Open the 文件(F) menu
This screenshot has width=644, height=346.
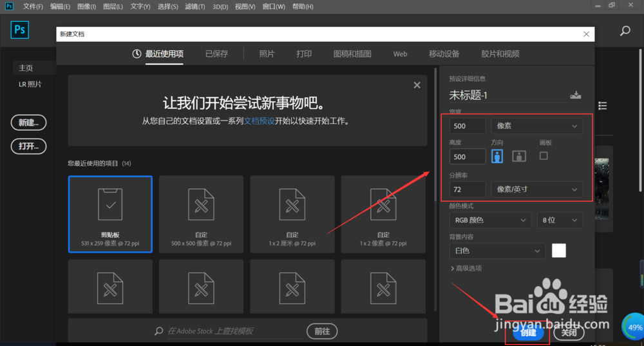click(33, 6)
